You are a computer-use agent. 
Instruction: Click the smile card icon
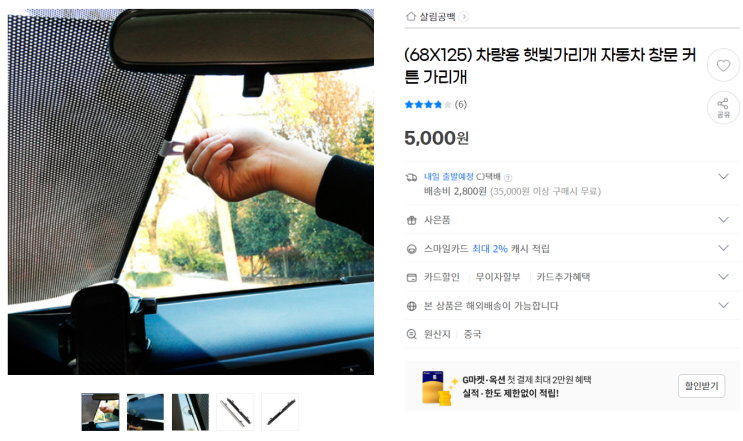click(x=411, y=249)
